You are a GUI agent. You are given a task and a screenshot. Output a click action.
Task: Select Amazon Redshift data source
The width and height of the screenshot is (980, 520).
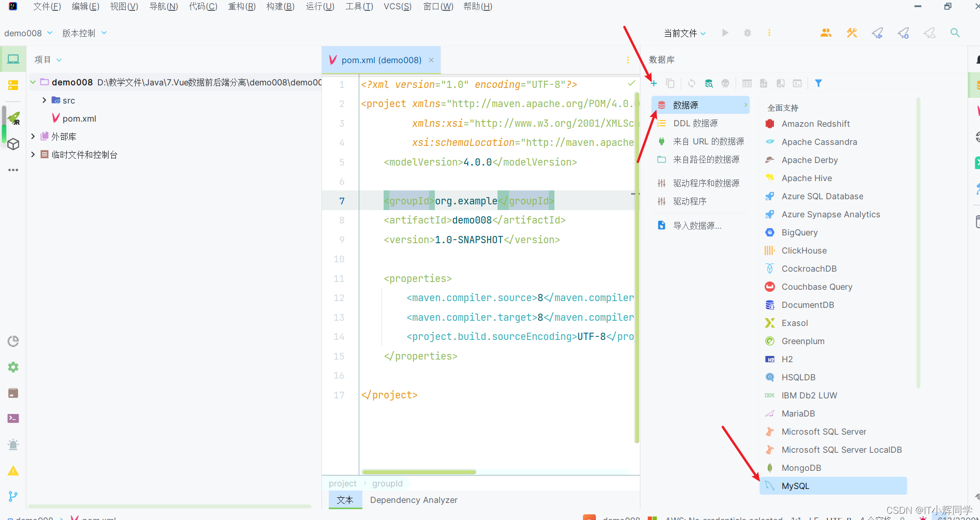coord(833,124)
